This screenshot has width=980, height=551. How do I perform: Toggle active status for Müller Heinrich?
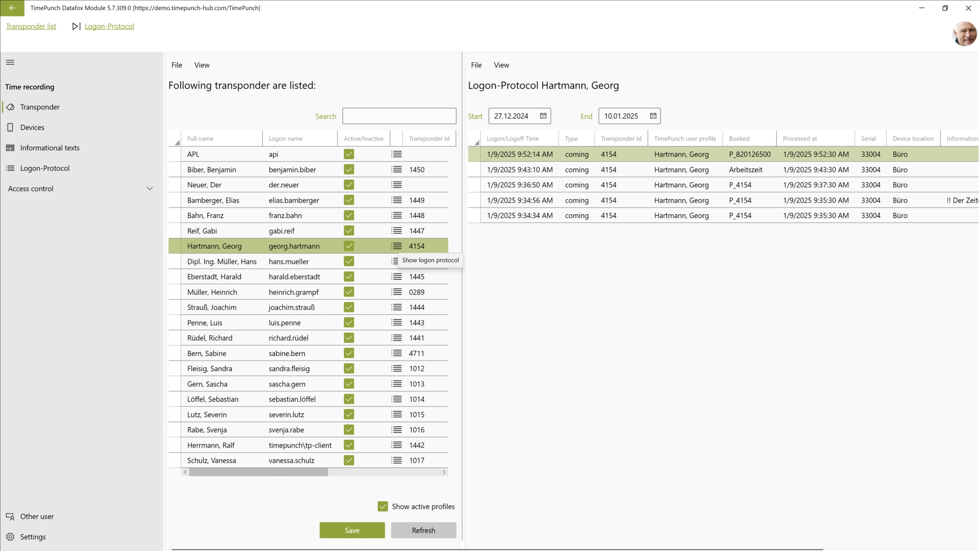tap(349, 291)
